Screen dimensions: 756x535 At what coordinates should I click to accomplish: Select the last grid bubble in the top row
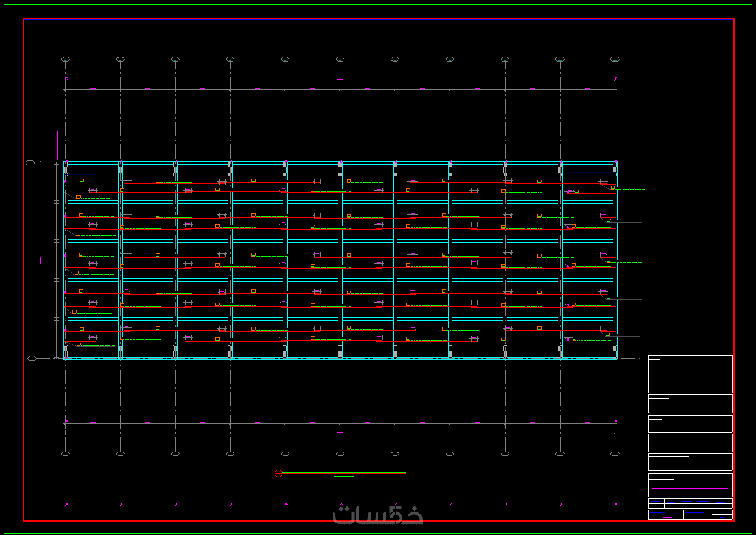(x=615, y=59)
